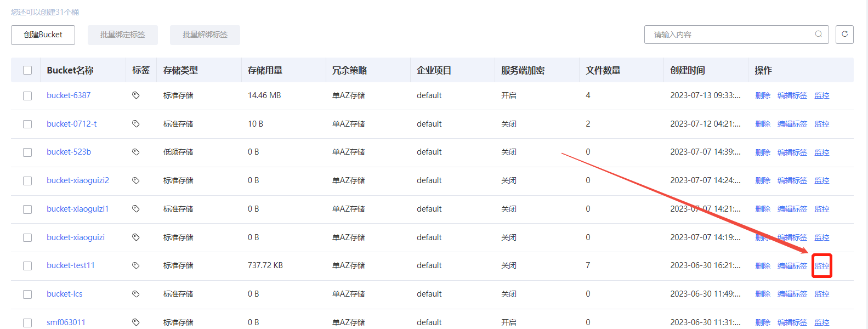
Task: Open 监控 for bucket-test11
Action: 821,266
